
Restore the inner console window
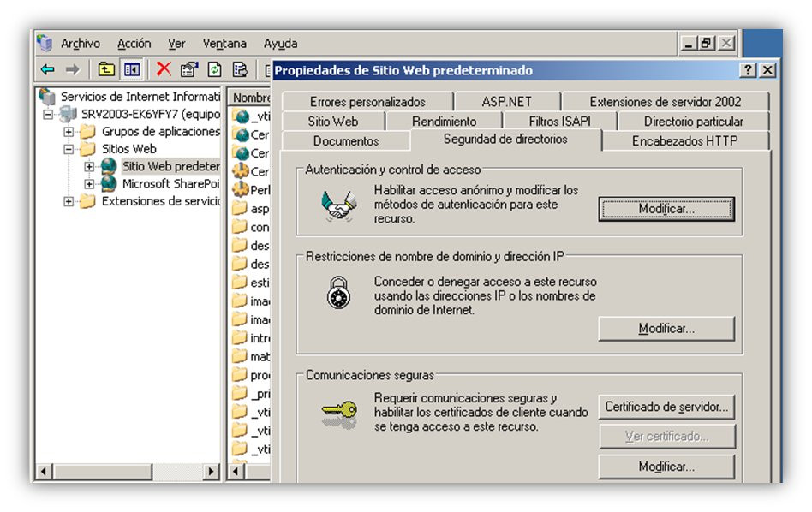707,43
